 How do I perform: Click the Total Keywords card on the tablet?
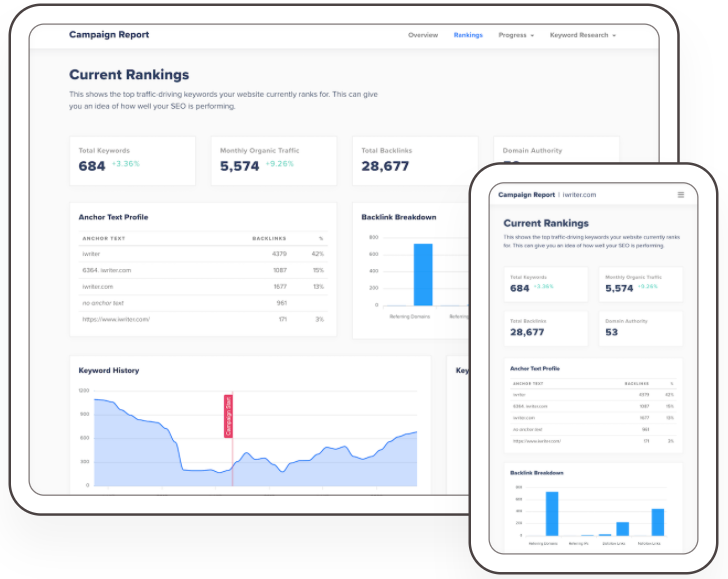(x=132, y=161)
